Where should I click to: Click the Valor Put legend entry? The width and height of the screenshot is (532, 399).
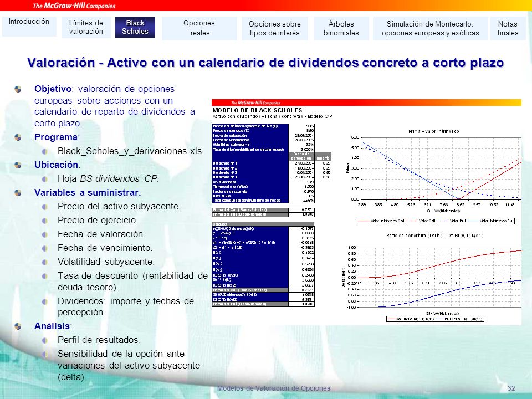[452, 221]
